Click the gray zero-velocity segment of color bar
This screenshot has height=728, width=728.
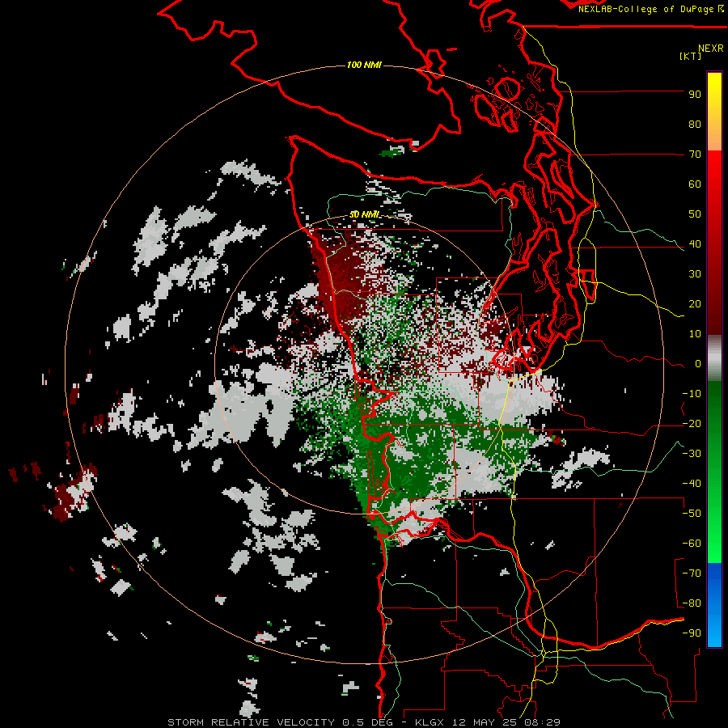(714, 358)
